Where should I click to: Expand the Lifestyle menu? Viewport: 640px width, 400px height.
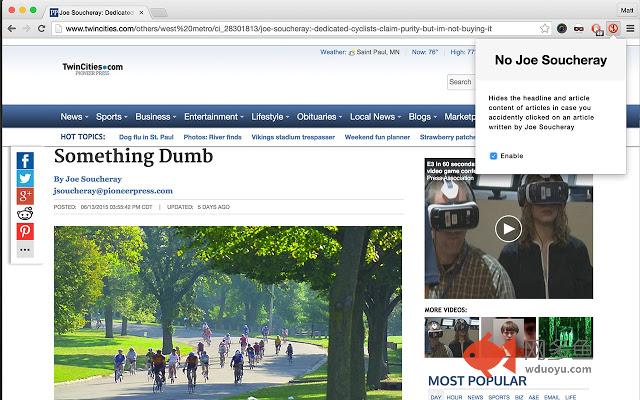(270, 117)
